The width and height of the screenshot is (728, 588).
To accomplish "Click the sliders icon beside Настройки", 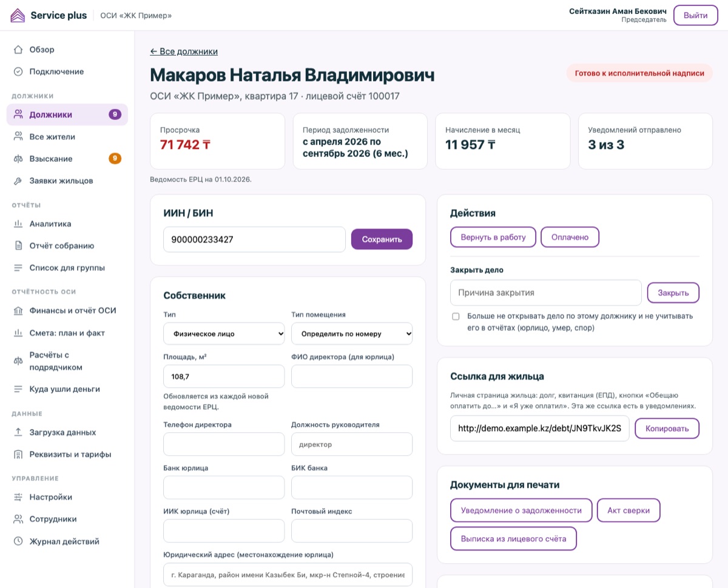I will tap(18, 497).
